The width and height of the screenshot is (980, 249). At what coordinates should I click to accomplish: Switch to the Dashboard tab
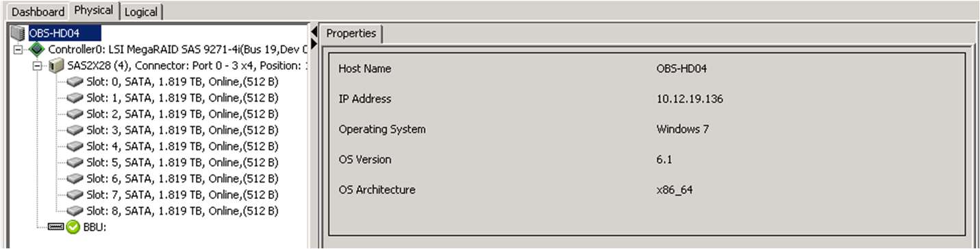[x=38, y=12]
